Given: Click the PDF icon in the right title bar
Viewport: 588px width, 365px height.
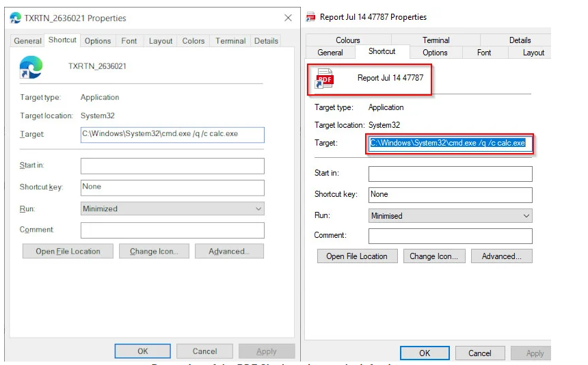Looking at the screenshot, I should [x=311, y=17].
